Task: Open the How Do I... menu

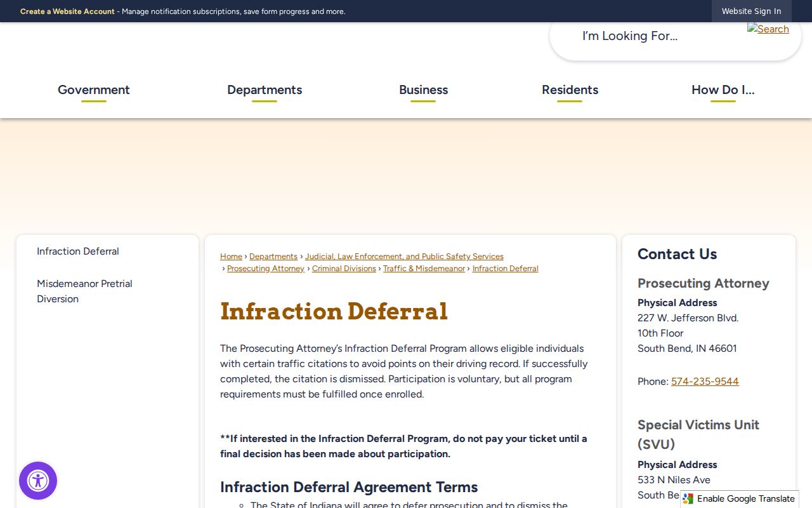Action: [723, 90]
